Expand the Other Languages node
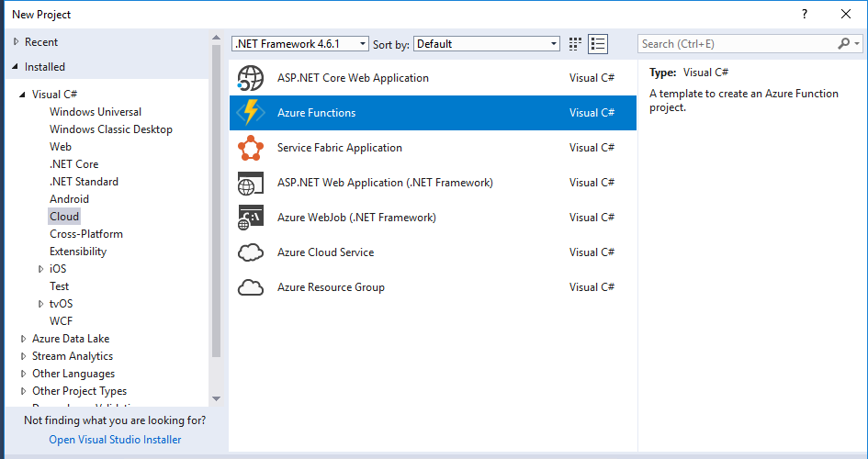The height and width of the screenshot is (459, 868). (x=23, y=374)
